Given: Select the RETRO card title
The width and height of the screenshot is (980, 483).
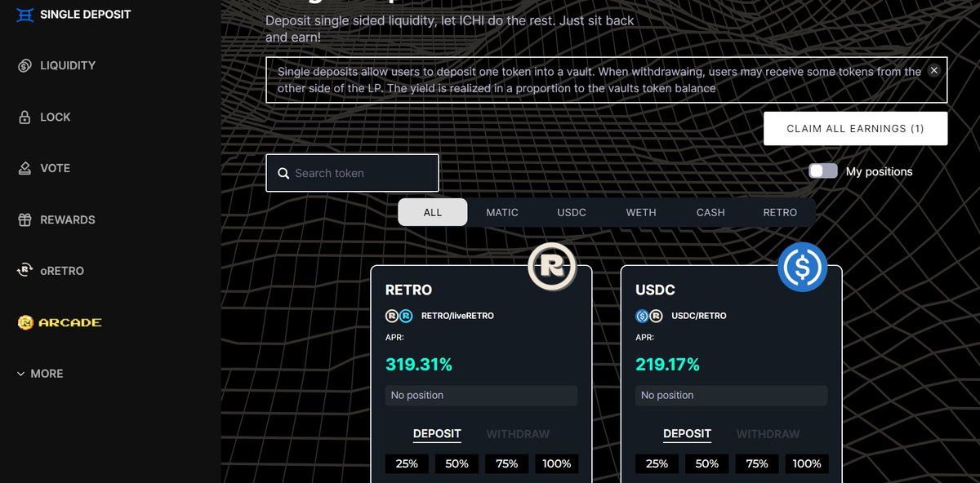Looking at the screenshot, I should (x=408, y=290).
